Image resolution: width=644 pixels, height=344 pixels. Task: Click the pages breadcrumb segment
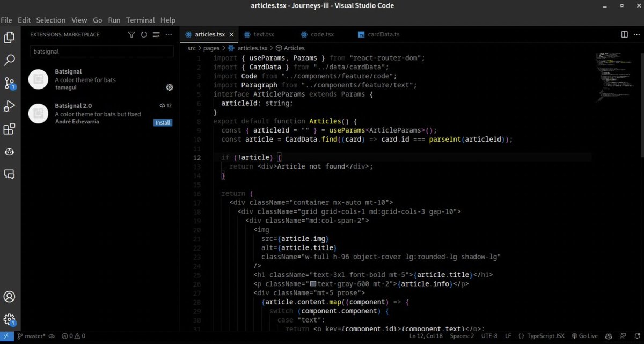212,48
